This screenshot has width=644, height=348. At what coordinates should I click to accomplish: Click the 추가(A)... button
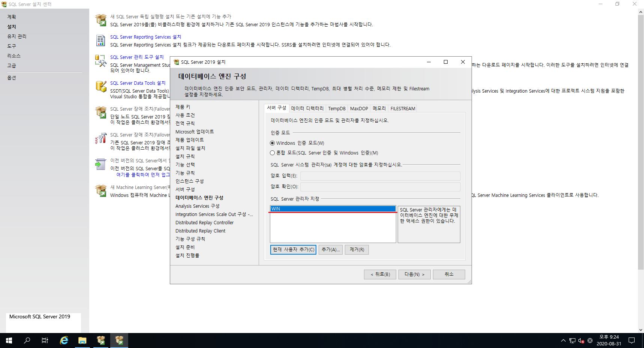click(331, 250)
